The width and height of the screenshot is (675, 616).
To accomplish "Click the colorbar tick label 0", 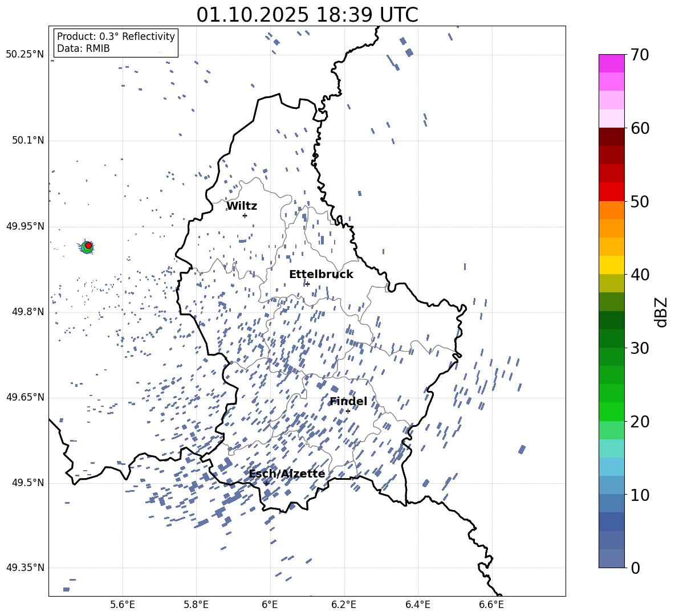I will 635,568.
